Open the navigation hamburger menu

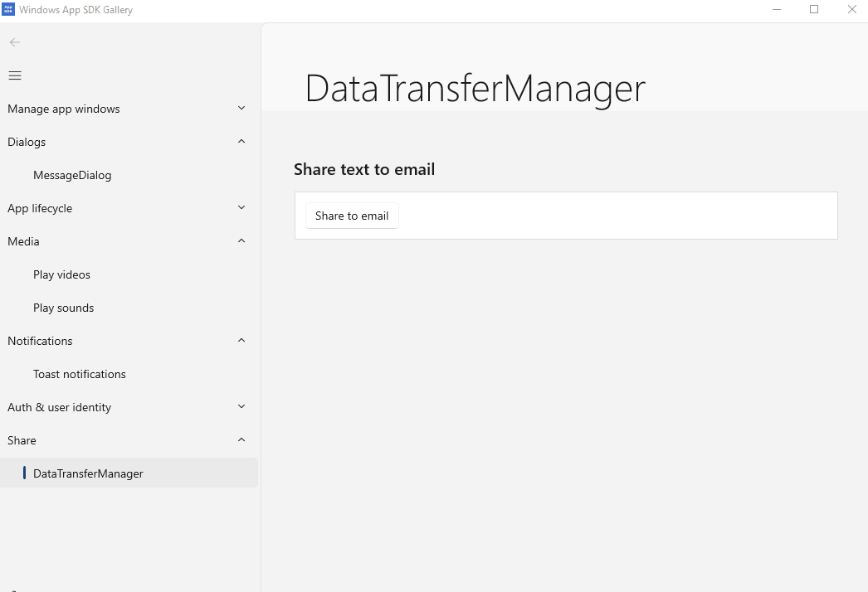point(14,75)
